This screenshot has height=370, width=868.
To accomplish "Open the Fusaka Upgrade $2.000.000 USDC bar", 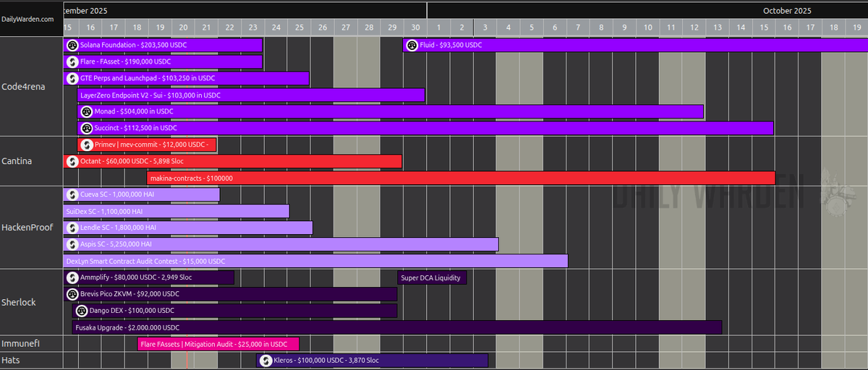I will point(396,327).
